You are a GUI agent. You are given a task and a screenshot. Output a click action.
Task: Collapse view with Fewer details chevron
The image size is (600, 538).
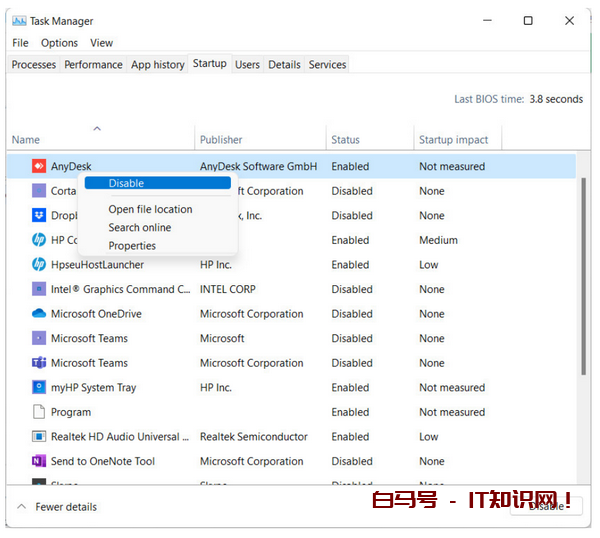tap(21, 507)
